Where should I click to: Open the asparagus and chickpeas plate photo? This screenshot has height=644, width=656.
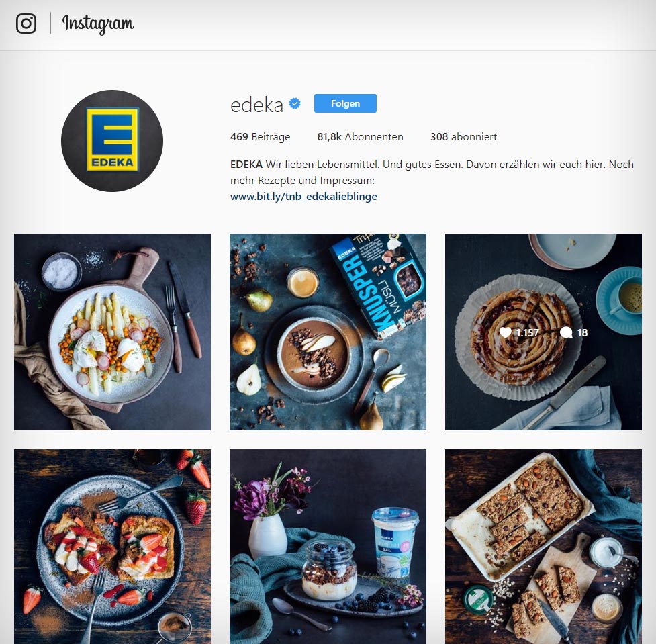point(113,332)
